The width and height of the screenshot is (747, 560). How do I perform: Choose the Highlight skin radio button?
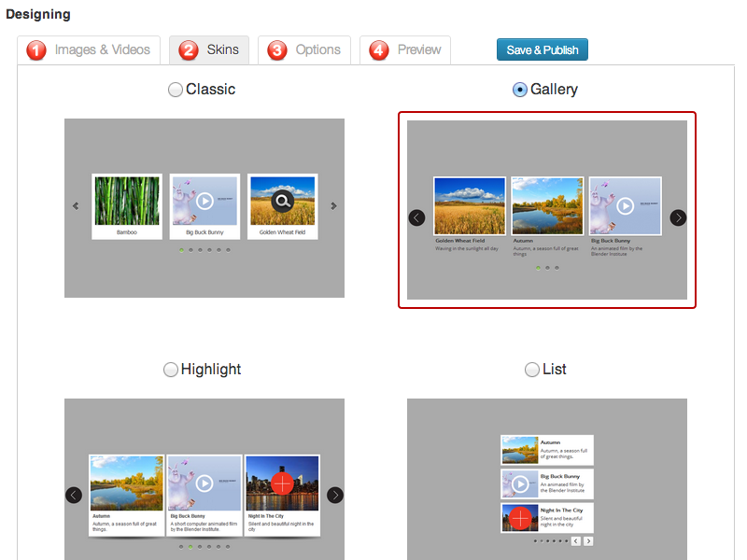click(x=170, y=370)
